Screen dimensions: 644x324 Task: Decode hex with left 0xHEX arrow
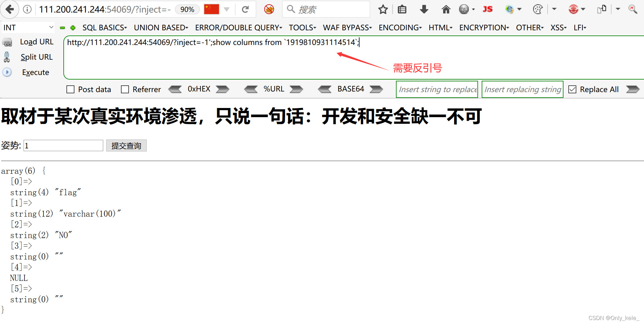tap(175, 89)
